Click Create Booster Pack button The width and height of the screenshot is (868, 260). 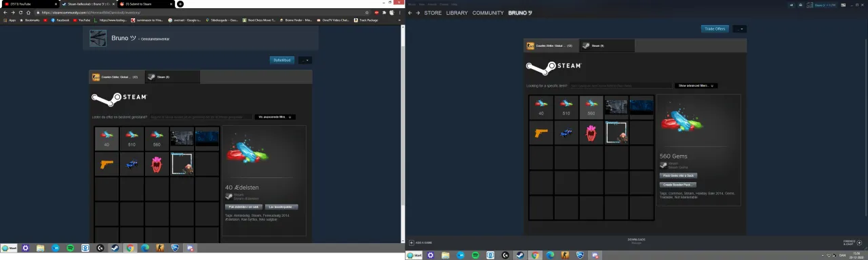(678, 184)
